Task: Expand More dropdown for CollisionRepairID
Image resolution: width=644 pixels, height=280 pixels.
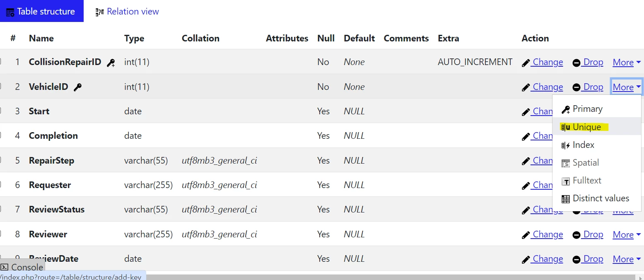Action: pos(627,63)
